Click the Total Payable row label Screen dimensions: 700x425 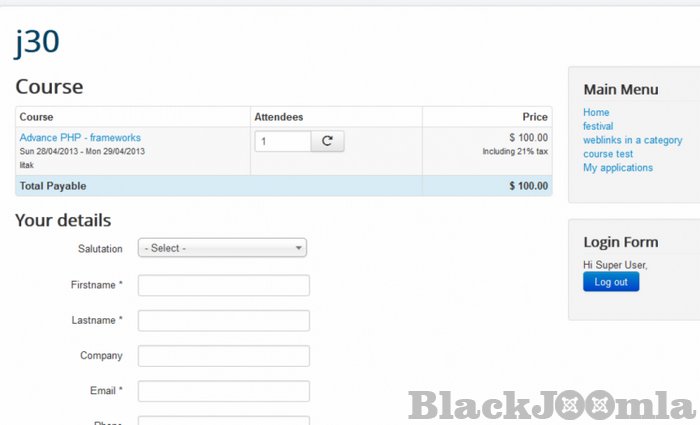pos(53,186)
